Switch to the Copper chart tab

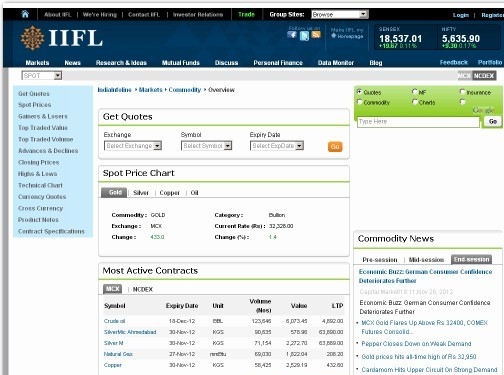pyautogui.click(x=169, y=193)
